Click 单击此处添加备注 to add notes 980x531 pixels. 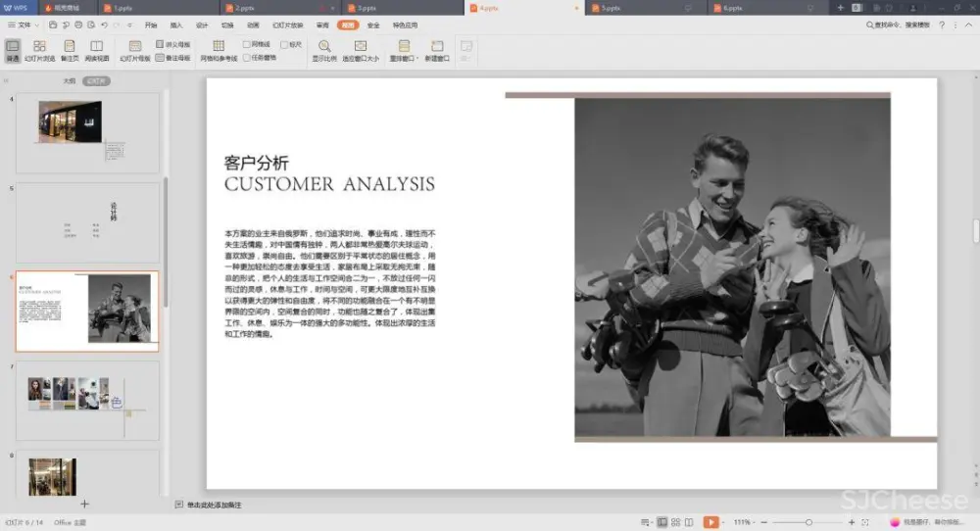(x=214, y=505)
